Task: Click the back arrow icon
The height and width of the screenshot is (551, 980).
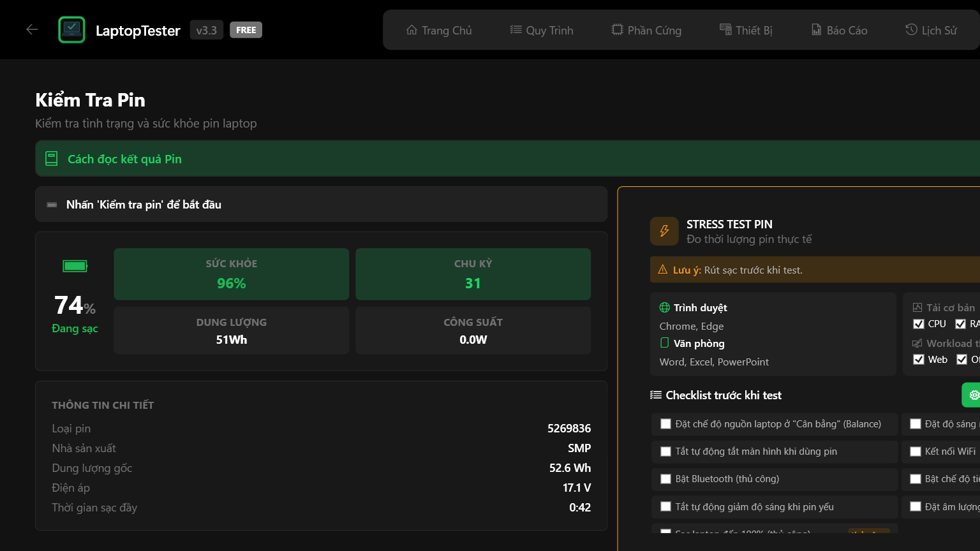Action: [32, 29]
